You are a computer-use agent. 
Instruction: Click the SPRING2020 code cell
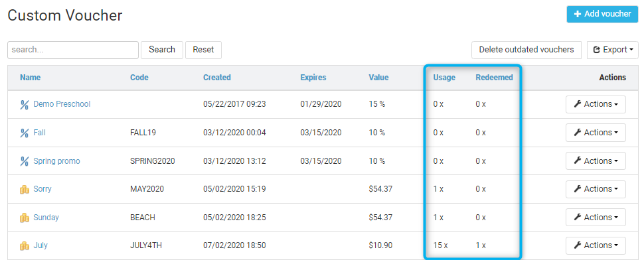tap(153, 161)
